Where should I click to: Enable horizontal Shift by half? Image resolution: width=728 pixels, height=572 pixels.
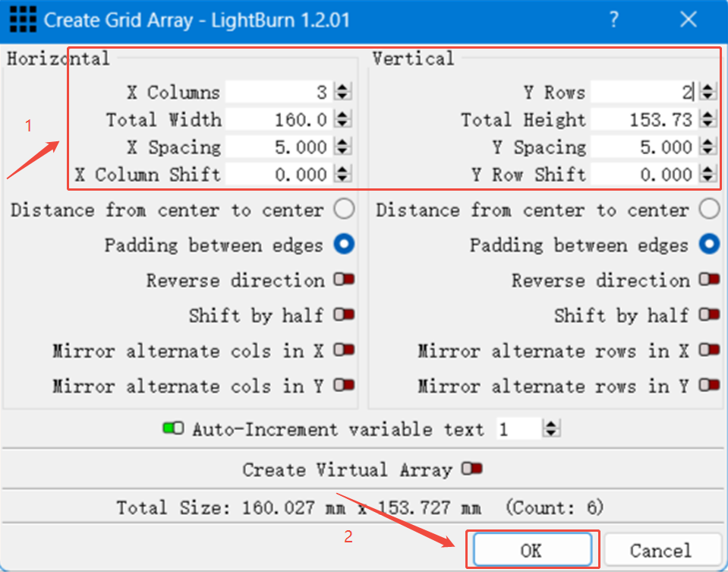coord(344,315)
